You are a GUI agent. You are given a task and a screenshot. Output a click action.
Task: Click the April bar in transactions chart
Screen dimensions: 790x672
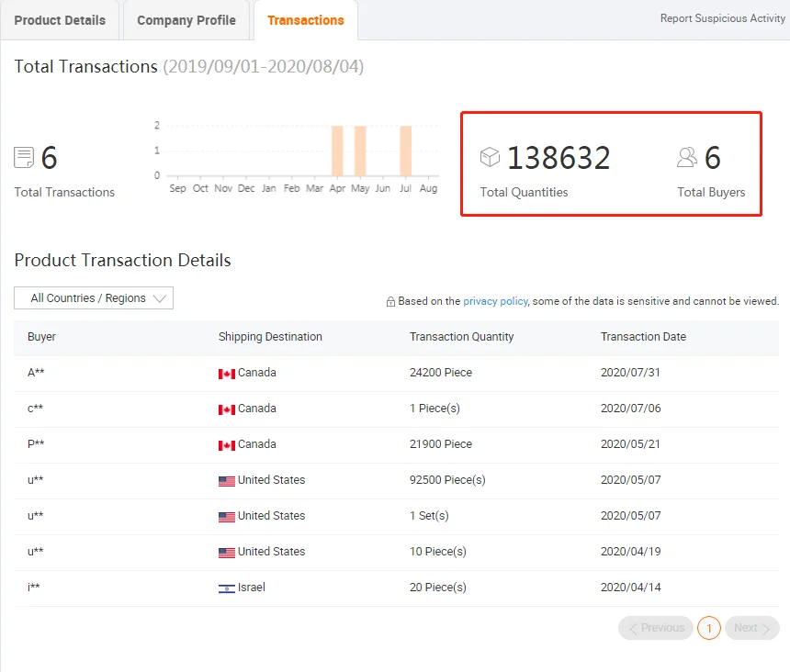pos(337,151)
